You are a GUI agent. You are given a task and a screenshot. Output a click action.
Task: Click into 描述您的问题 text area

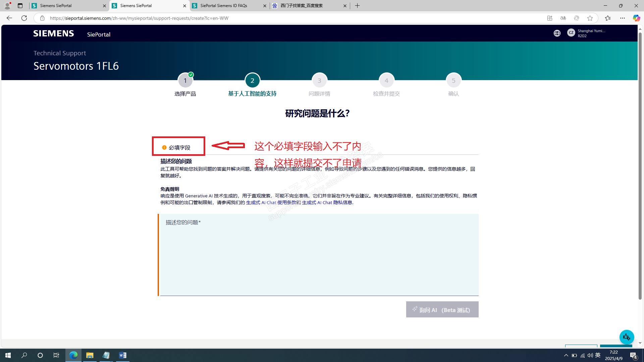coord(319,255)
